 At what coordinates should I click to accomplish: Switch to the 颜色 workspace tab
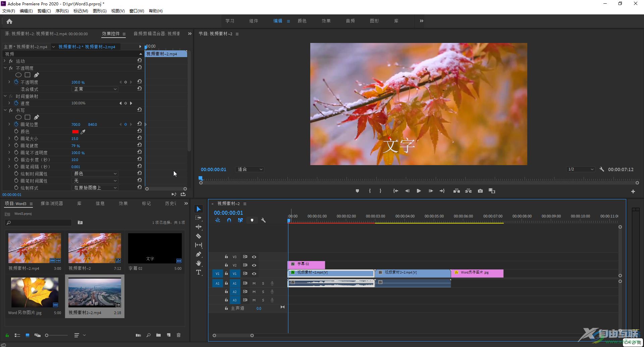[x=302, y=21]
